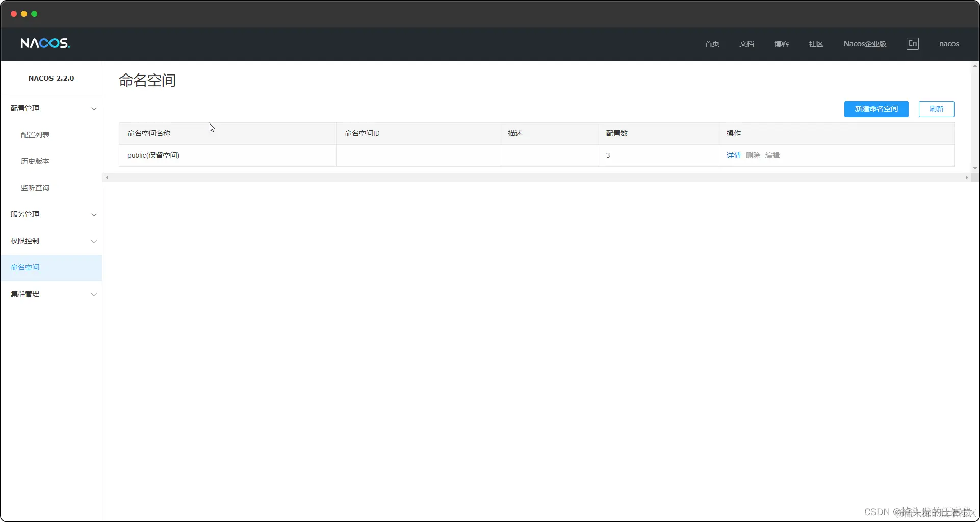Click the vertical scrollbar up arrow
The image size is (980, 522).
[x=975, y=66]
